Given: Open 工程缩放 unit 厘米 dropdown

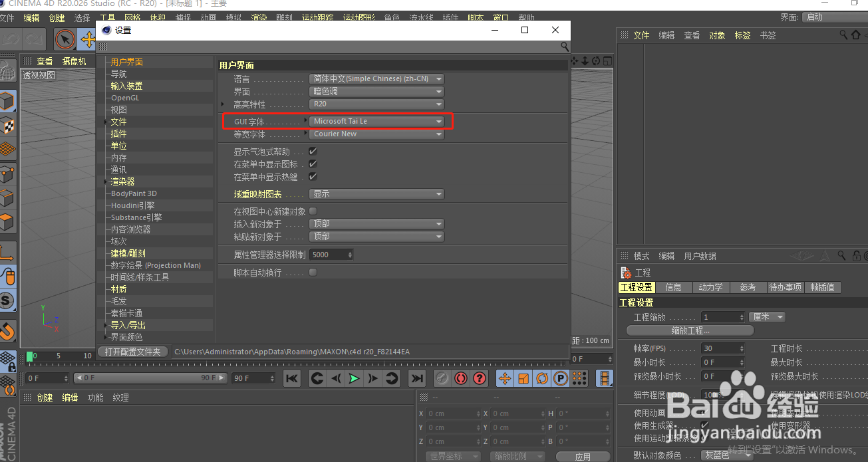Looking at the screenshot, I should coord(767,317).
